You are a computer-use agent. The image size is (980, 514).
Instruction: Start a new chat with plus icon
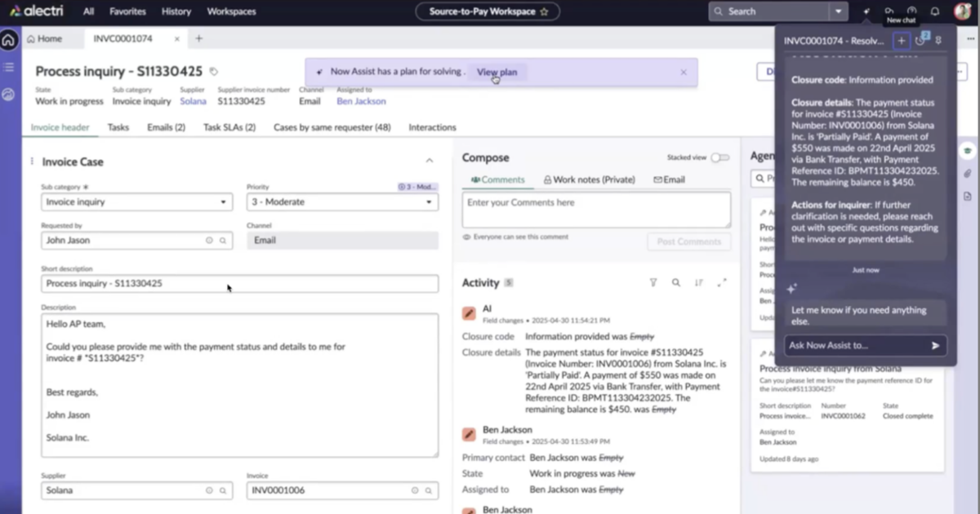click(x=902, y=41)
